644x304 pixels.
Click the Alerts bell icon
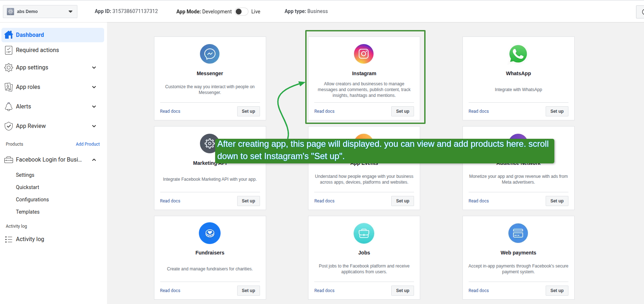9,107
